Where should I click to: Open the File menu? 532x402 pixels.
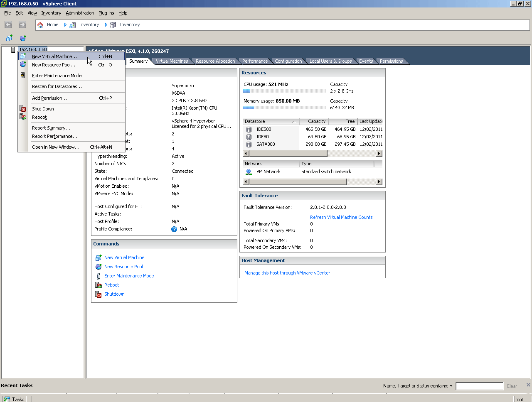click(7, 13)
